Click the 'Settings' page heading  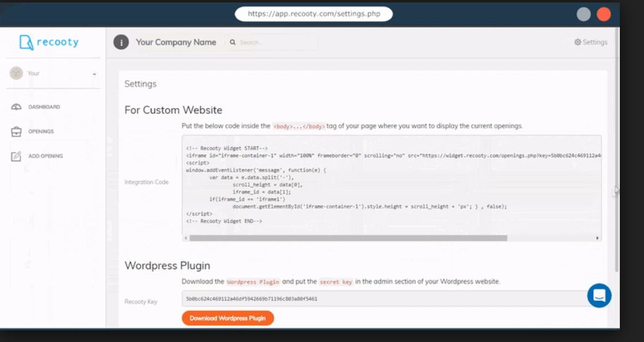pyautogui.click(x=141, y=84)
